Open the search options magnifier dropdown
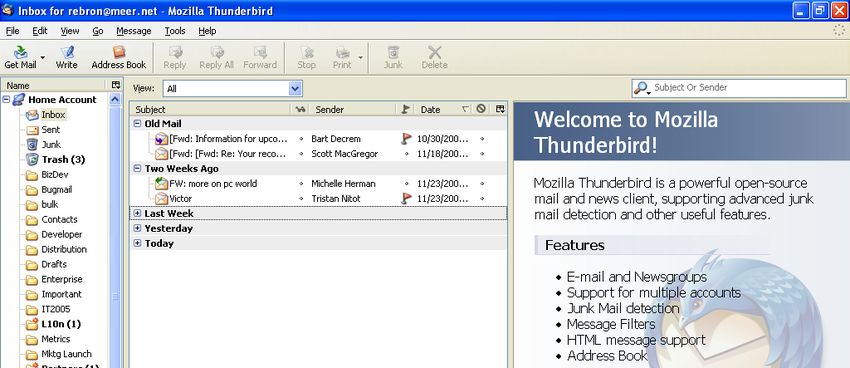This screenshot has width=850, height=368. 642,88
